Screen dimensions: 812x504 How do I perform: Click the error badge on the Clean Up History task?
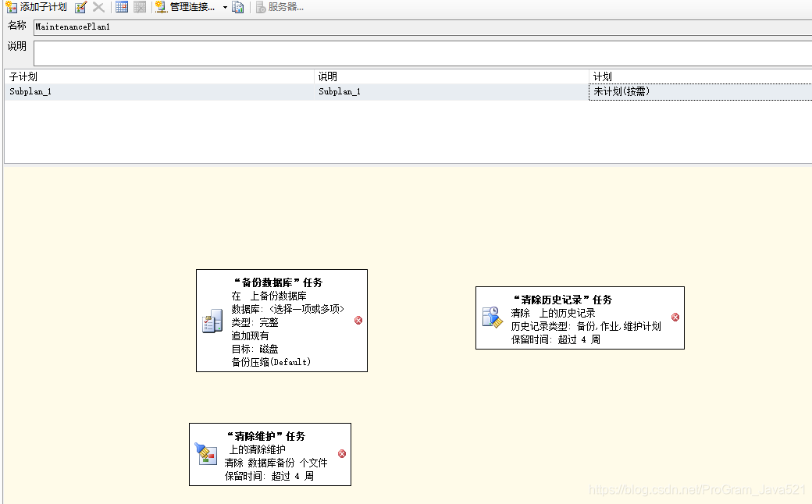[x=675, y=317]
